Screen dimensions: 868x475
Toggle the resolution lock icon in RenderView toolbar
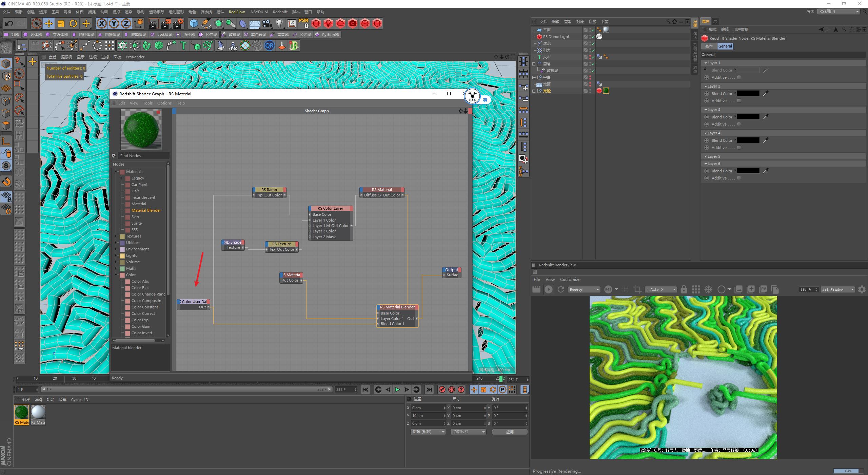684,289
